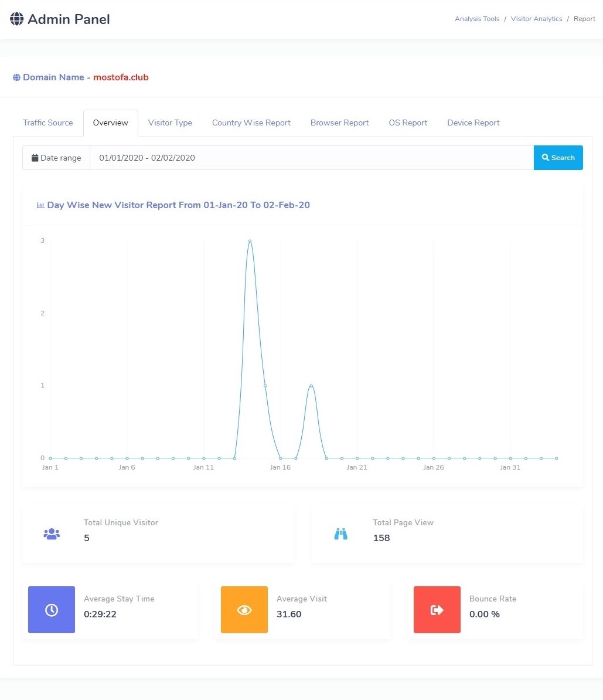Open the OS Report tab
The height and width of the screenshot is (700, 603).
point(408,123)
